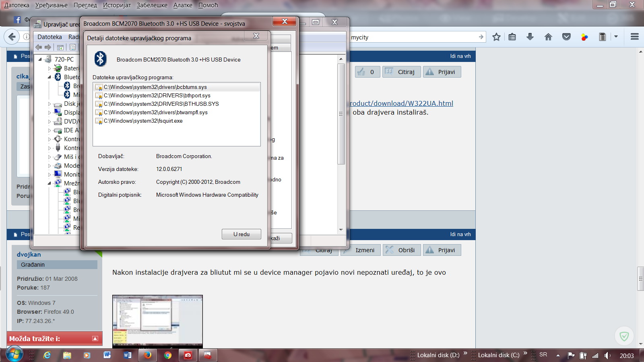The height and width of the screenshot is (362, 644).
Task: Collapse the Bluetooth tree node
Action: coord(50,77)
